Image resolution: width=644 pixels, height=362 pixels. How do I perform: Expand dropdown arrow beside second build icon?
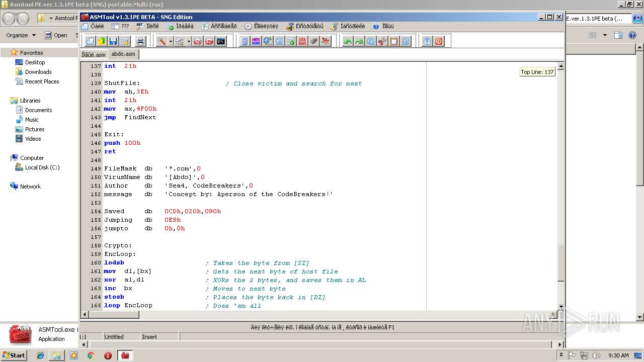189,41
